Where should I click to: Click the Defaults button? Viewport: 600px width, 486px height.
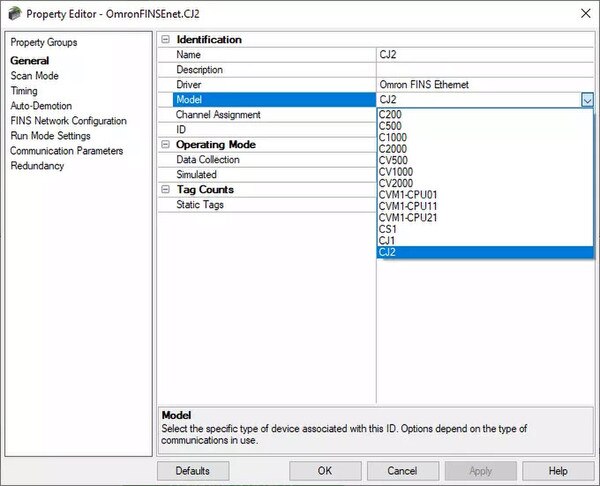point(193,471)
